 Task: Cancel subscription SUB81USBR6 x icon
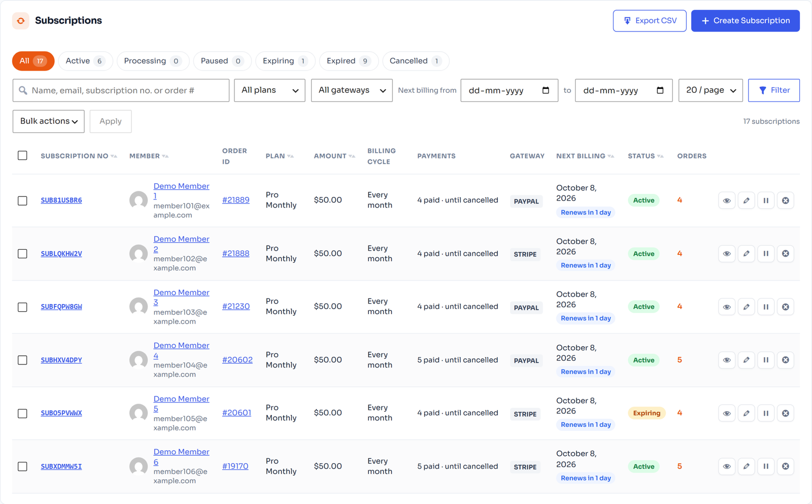[x=786, y=200]
